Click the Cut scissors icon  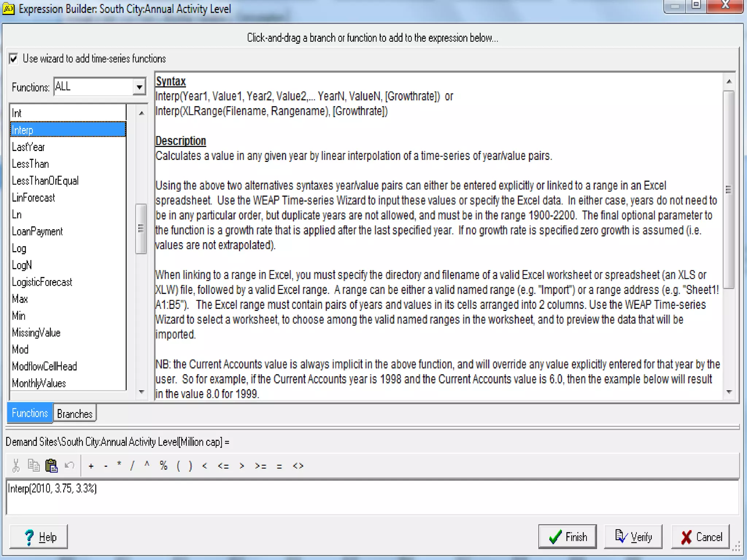click(16, 466)
